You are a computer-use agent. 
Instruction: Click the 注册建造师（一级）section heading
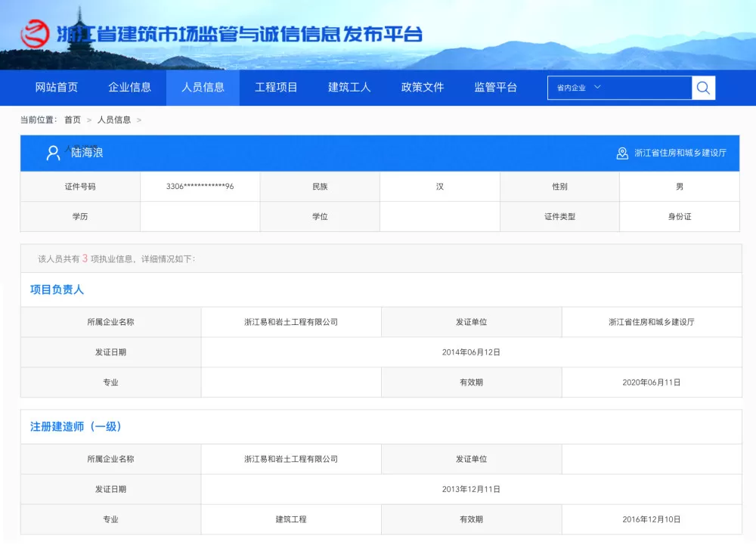[x=76, y=426]
